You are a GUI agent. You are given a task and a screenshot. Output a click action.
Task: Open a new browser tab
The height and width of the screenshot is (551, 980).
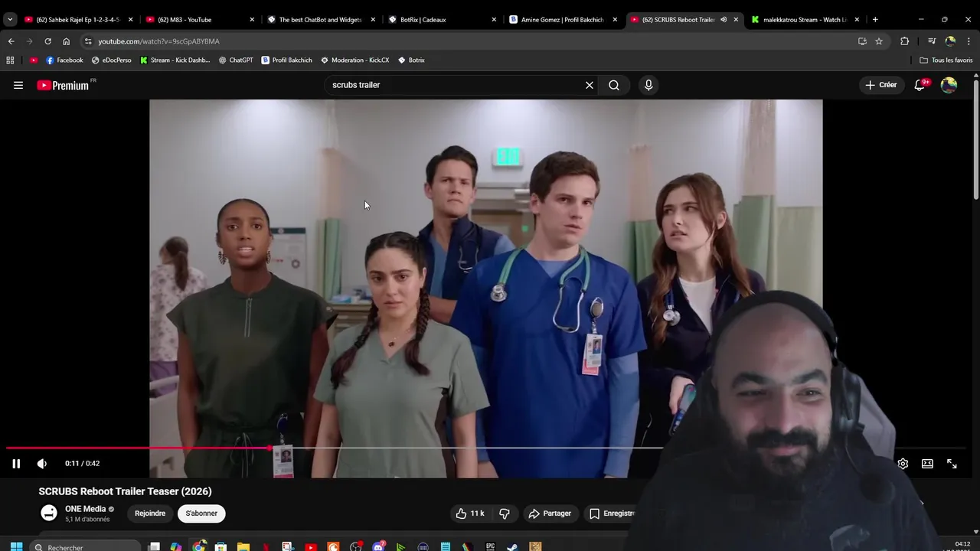tap(875, 19)
